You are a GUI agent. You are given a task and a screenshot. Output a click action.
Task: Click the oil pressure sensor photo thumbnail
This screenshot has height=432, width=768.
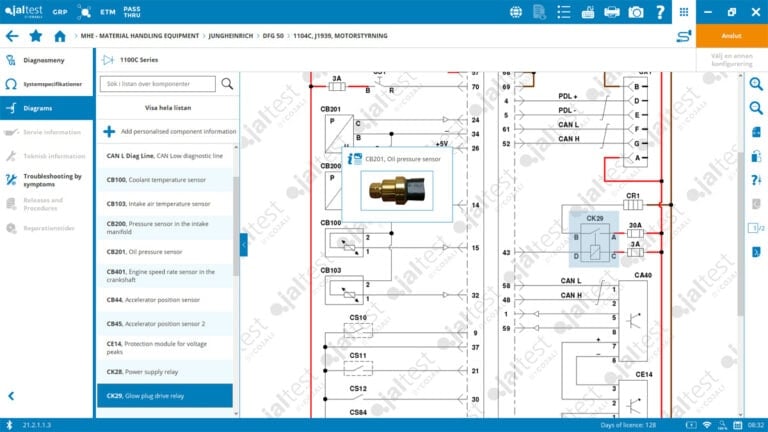pos(397,191)
